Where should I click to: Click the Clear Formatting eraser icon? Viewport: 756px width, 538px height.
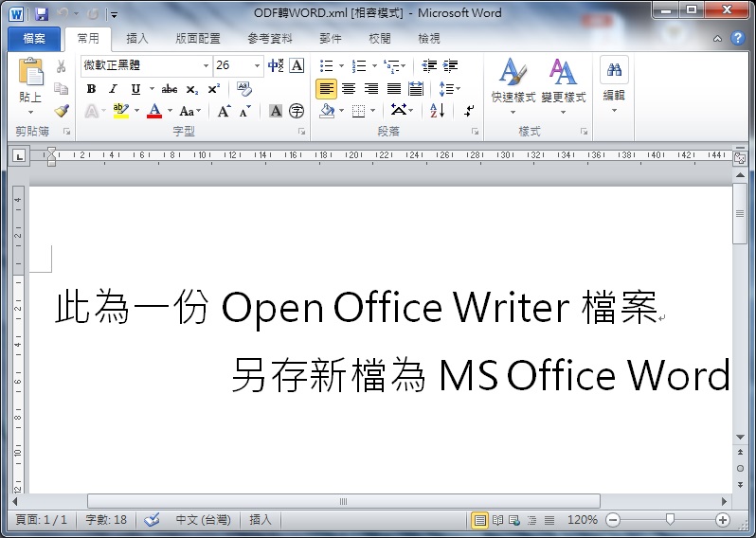click(x=243, y=89)
